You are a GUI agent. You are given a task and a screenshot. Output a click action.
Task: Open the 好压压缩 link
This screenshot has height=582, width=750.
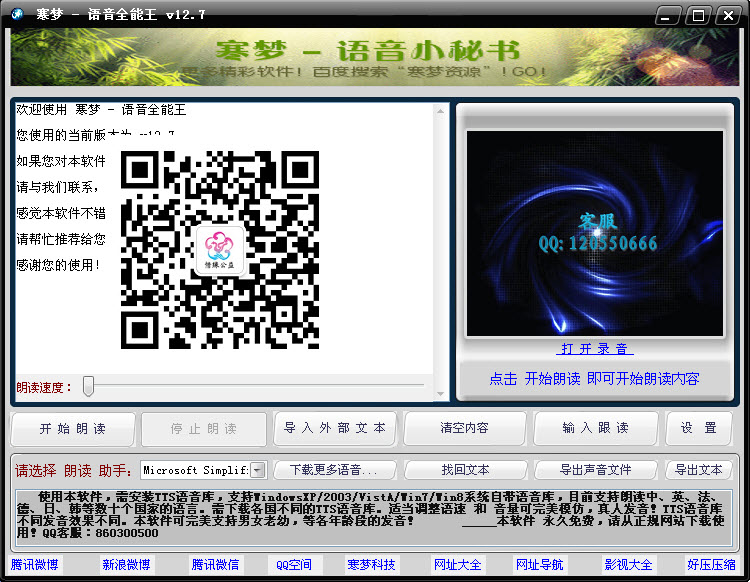711,565
